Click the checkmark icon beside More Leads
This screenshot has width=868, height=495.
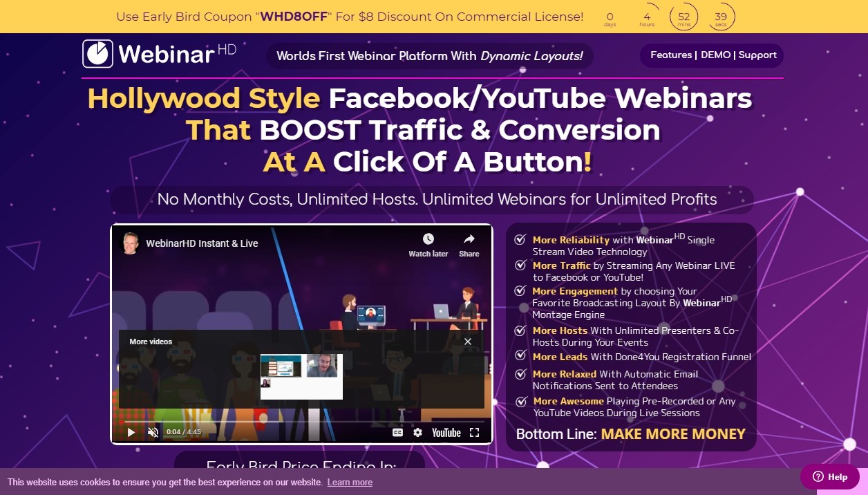(x=520, y=355)
